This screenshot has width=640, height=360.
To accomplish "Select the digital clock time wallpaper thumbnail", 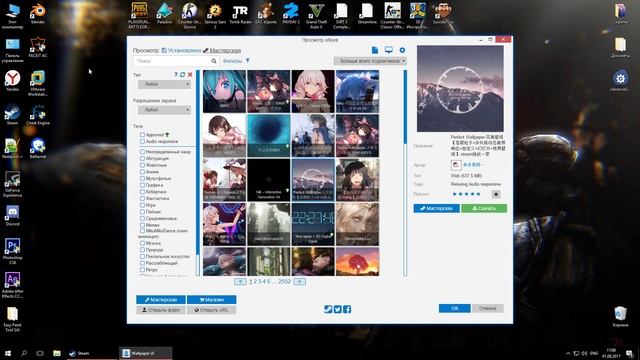I will [313, 224].
